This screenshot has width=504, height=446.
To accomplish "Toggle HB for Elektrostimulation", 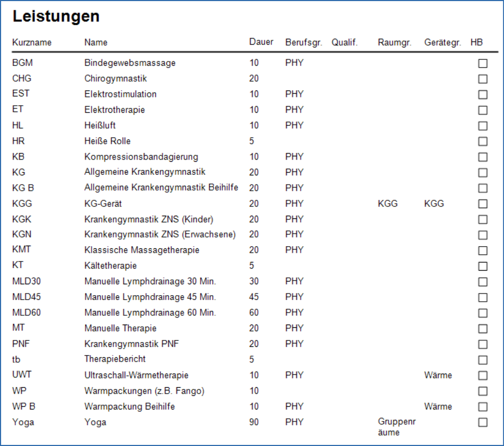I will (x=482, y=94).
